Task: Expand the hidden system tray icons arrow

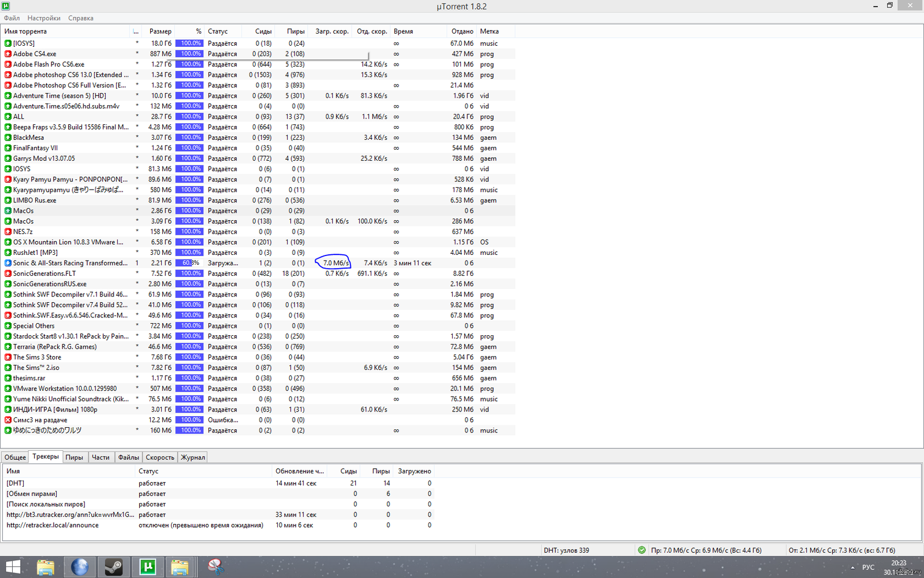Action: click(852, 568)
